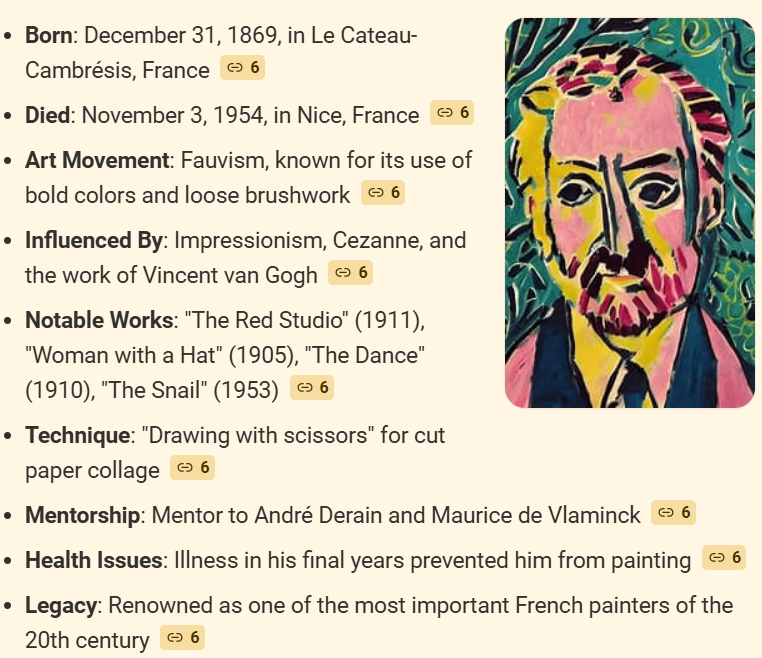Click the bold Legacy label
This screenshot has width=762, height=658.
[x=62, y=606]
